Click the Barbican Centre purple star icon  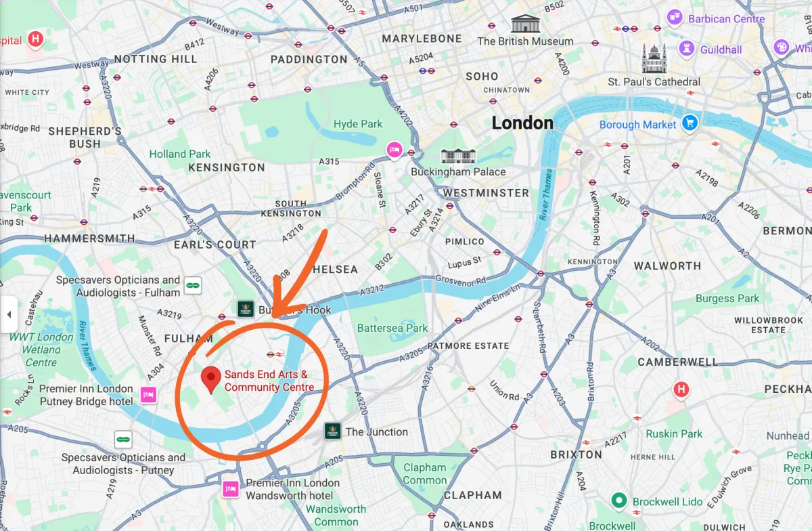[x=675, y=17]
